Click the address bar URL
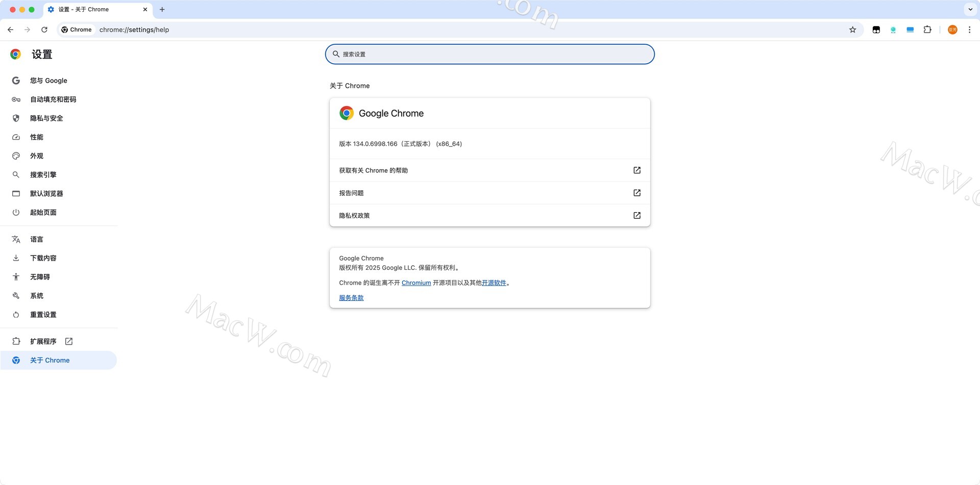The image size is (980, 485). pos(134,30)
